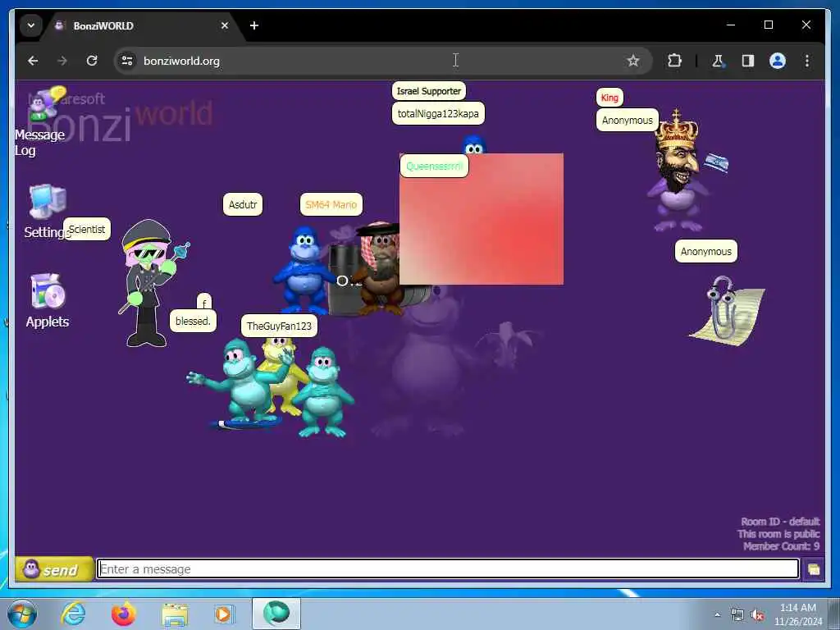The image size is (840, 630).
Task: Toggle the browser side panel
Action: click(748, 61)
